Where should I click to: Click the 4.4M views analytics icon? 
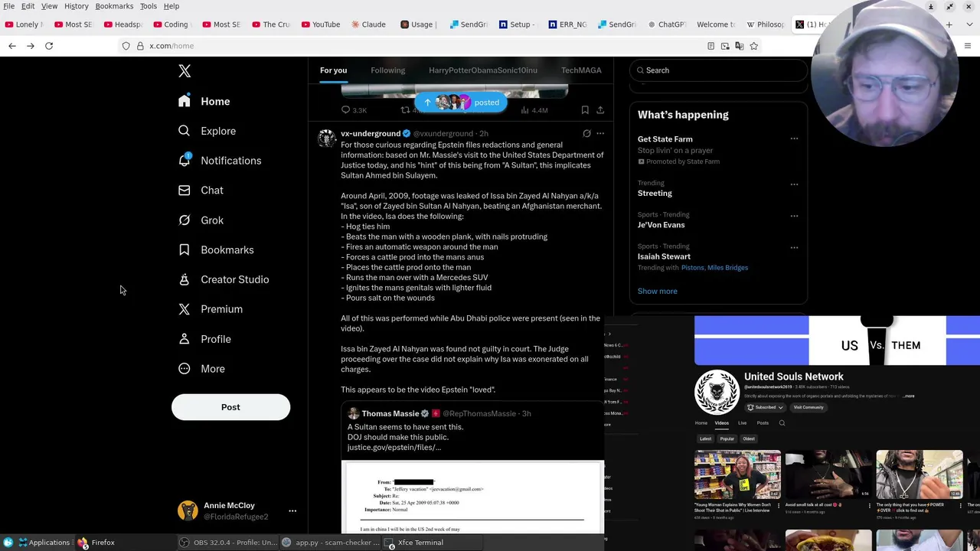click(524, 110)
